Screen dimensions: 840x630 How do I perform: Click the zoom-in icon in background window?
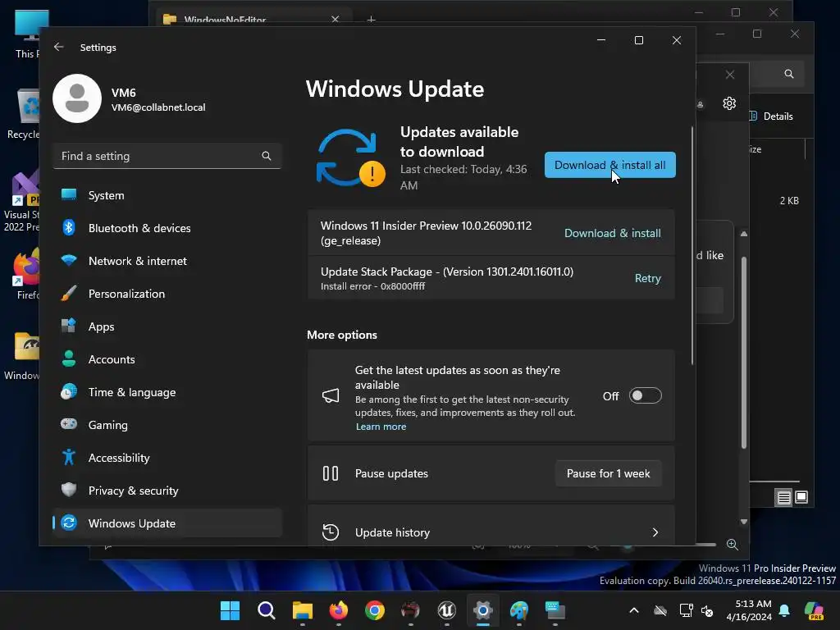pyautogui.click(x=733, y=545)
